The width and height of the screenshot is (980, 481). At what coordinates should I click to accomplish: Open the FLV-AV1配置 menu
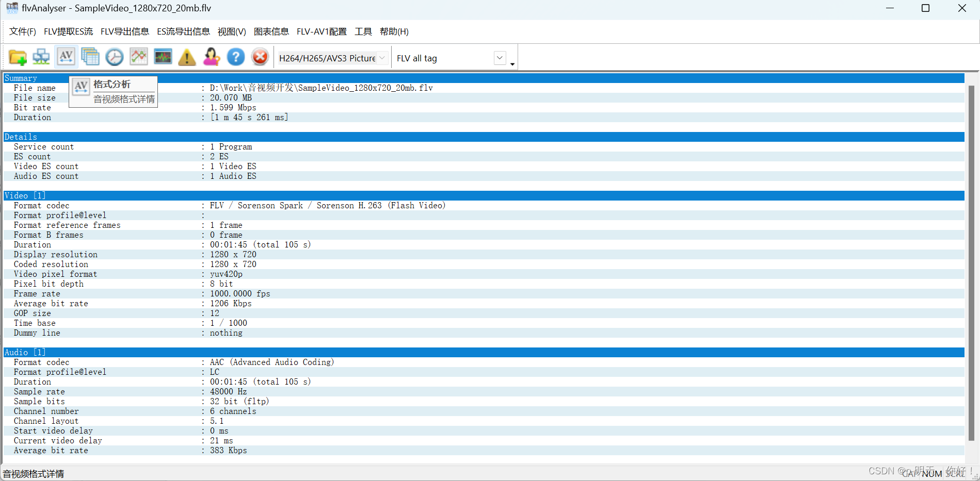322,31
